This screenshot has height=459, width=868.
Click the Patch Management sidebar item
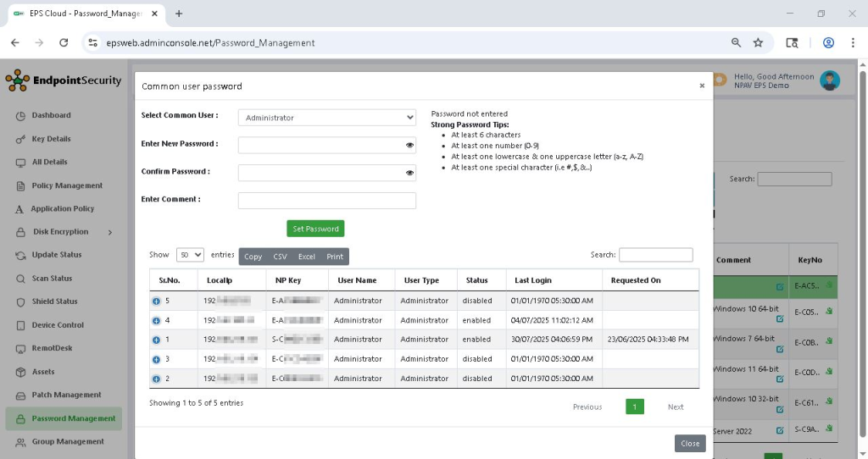66,395
